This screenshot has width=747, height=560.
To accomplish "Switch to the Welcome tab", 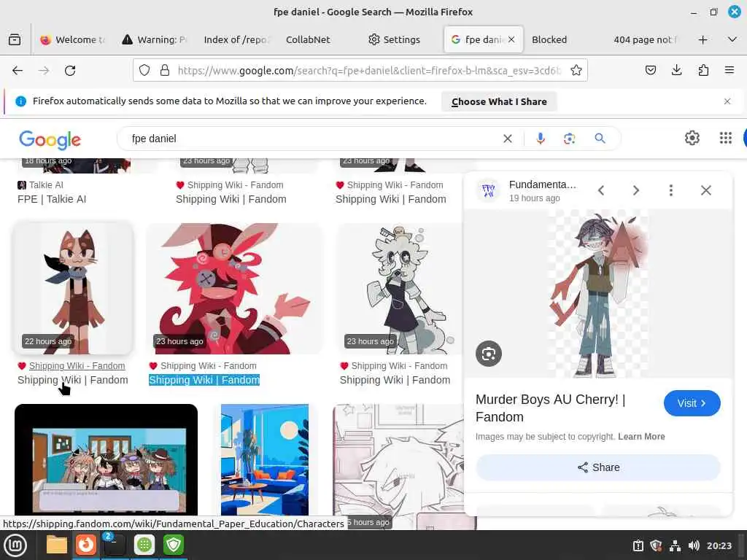I will [x=73, y=39].
